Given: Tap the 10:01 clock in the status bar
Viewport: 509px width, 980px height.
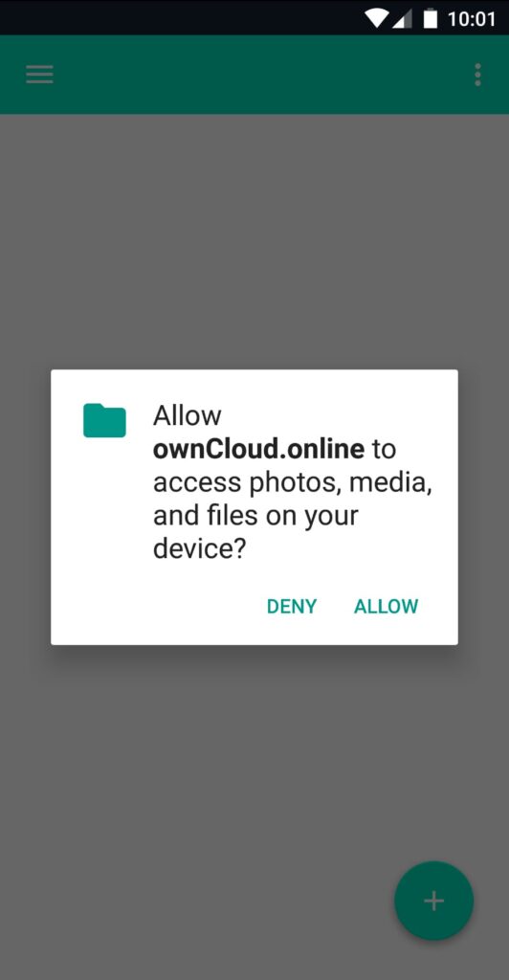Looking at the screenshot, I should (472, 19).
